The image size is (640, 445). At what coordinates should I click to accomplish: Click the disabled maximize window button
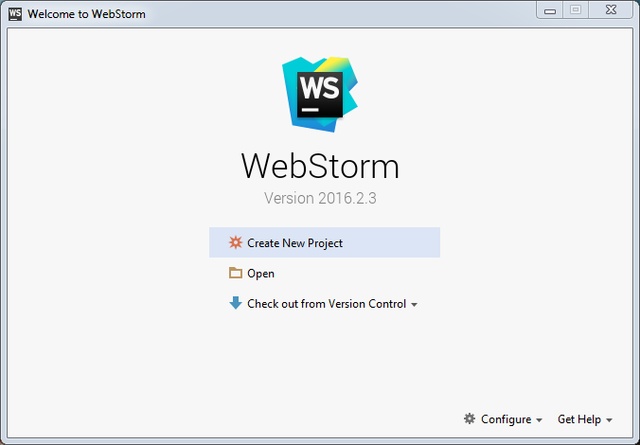tap(575, 10)
